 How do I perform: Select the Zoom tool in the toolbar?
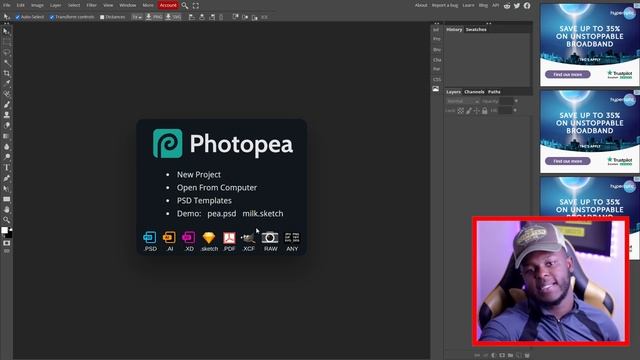pyautogui.click(x=6, y=220)
